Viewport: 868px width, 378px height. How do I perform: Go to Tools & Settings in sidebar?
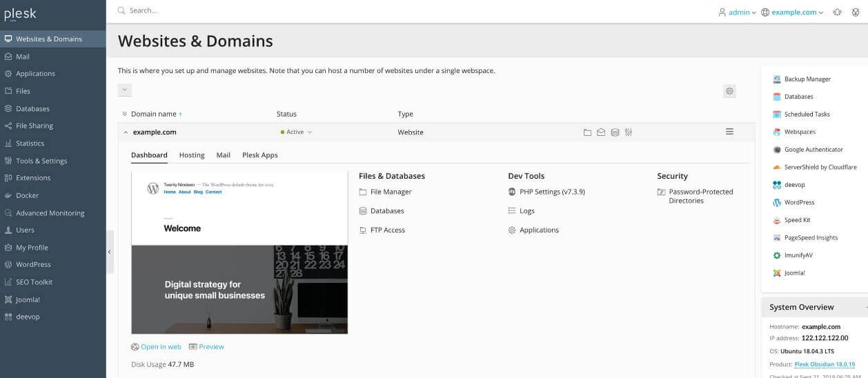point(41,161)
